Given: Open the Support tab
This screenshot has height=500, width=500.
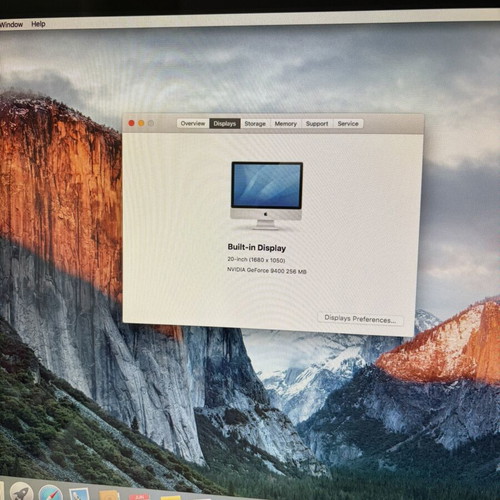Looking at the screenshot, I should tap(317, 124).
